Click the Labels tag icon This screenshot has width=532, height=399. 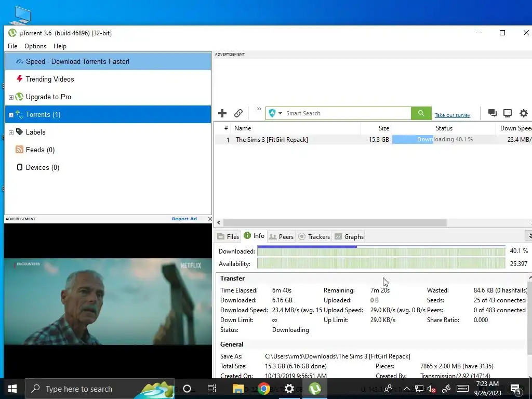19,131
